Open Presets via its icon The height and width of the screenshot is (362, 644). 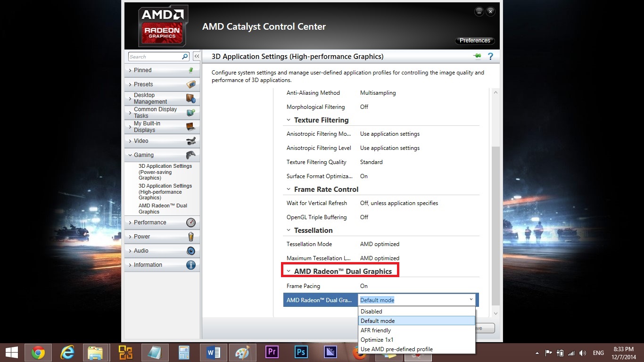(x=190, y=84)
